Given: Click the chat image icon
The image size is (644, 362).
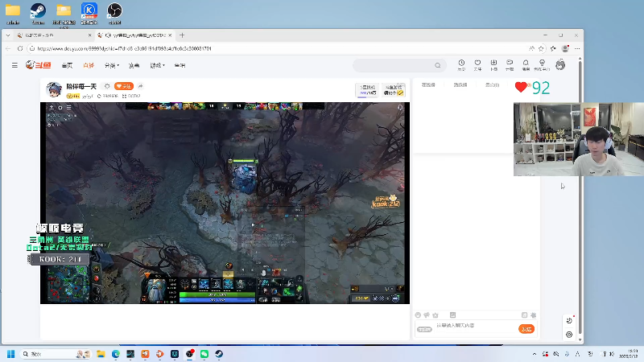Looking at the screenshot, I should coord(452,315).
